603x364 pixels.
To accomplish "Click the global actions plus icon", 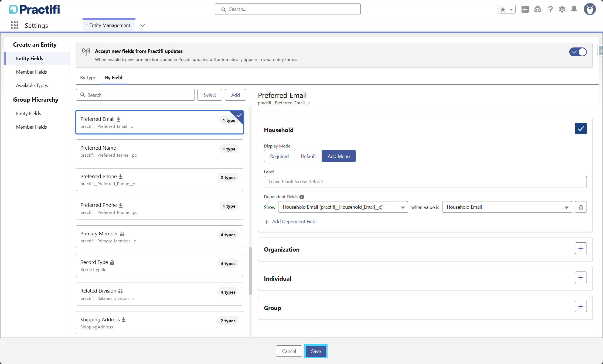I will (525, 9).
